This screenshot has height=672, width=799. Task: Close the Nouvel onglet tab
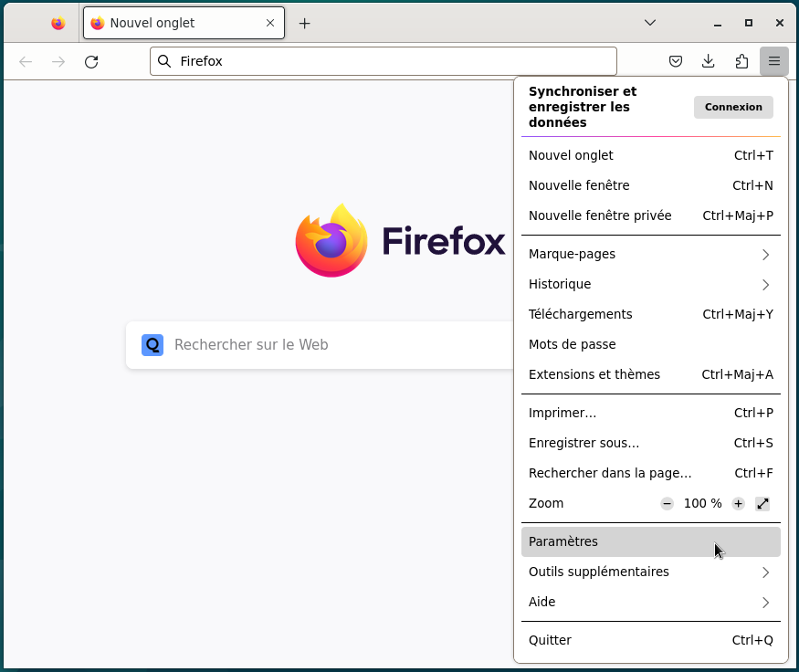(x=270, y=23)
